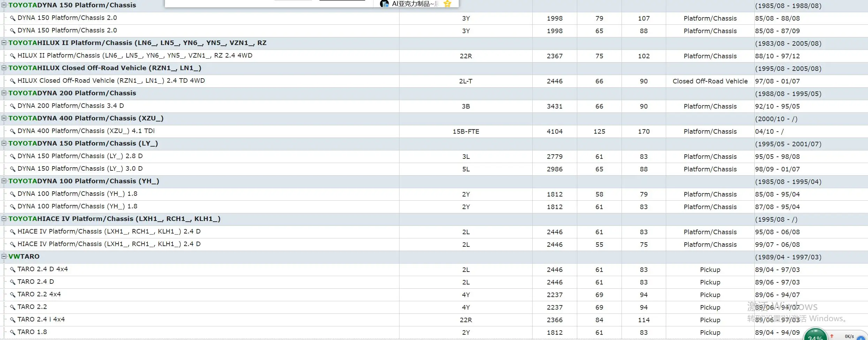
Task: Click magnifier icon for DYNA 150 2.0 65 kW row
Action: [13, 31]
